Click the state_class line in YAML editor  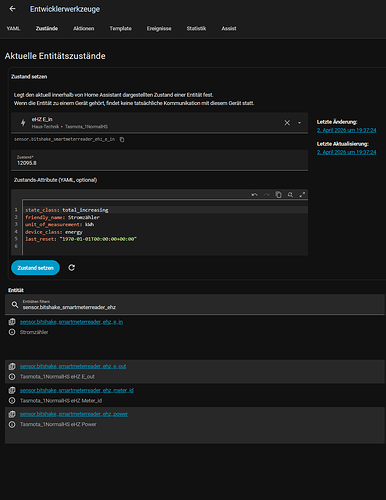[x=67, y=210]
